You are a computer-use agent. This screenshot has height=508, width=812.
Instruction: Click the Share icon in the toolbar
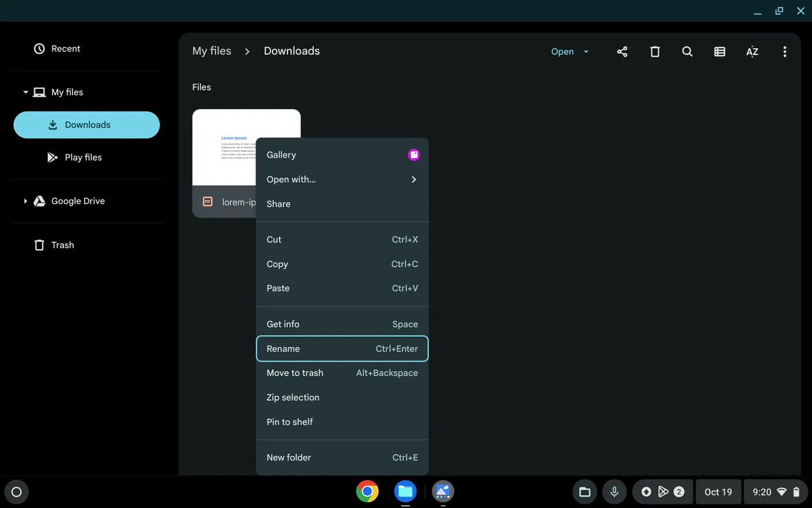click(622, 52)
